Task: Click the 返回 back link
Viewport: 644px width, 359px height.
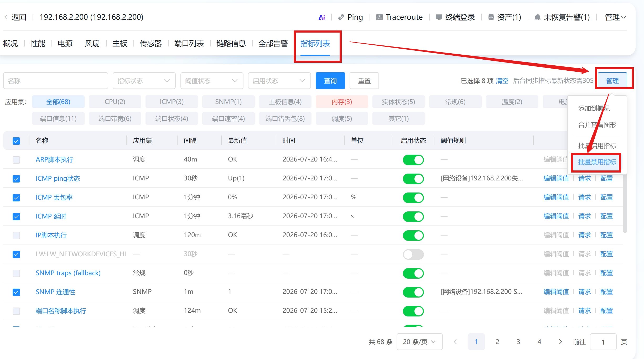Action: [19, 17]
